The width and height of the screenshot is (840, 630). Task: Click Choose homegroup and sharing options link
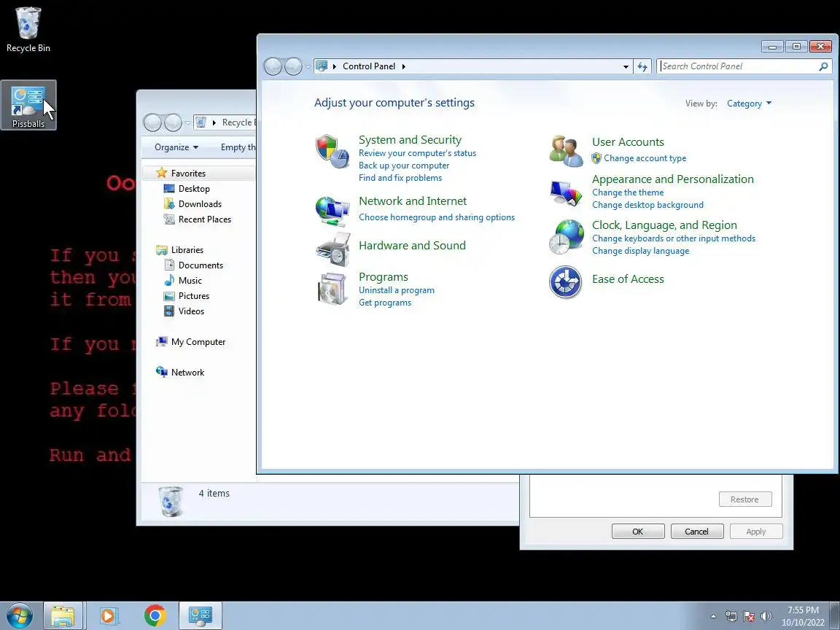click(x=437, y=217)
